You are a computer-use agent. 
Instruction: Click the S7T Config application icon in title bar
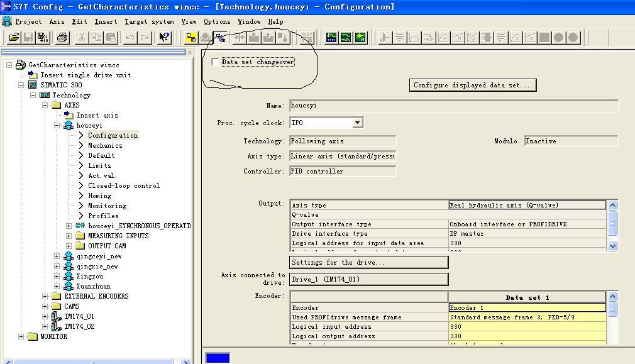coord(6,6)
